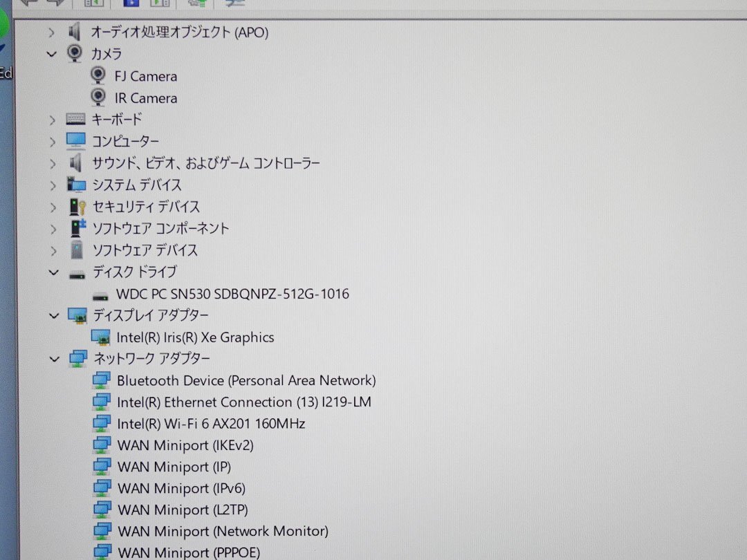This screenshot has width=747, height=560.
Task: Select Bluetooth Device (Personal Area Network) entry
Action: click(246, 380)
